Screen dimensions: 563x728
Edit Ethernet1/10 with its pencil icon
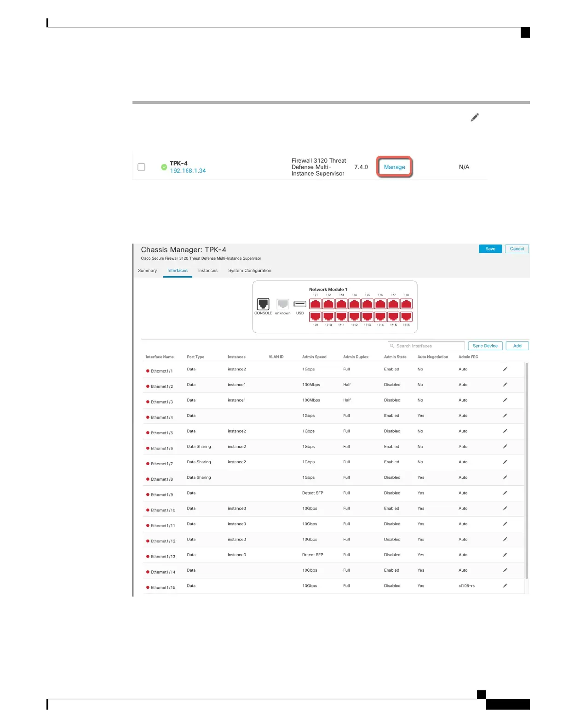click(x=505, y=508)
